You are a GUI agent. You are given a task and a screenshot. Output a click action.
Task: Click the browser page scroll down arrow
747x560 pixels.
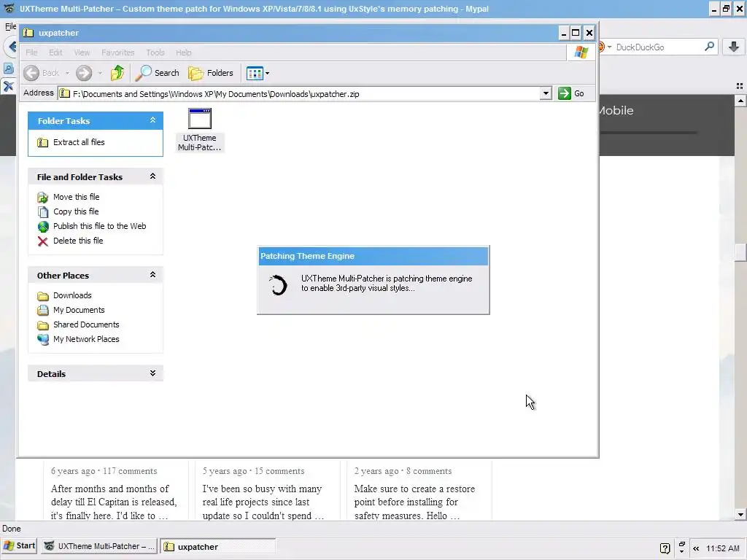(x=740, y=514)
